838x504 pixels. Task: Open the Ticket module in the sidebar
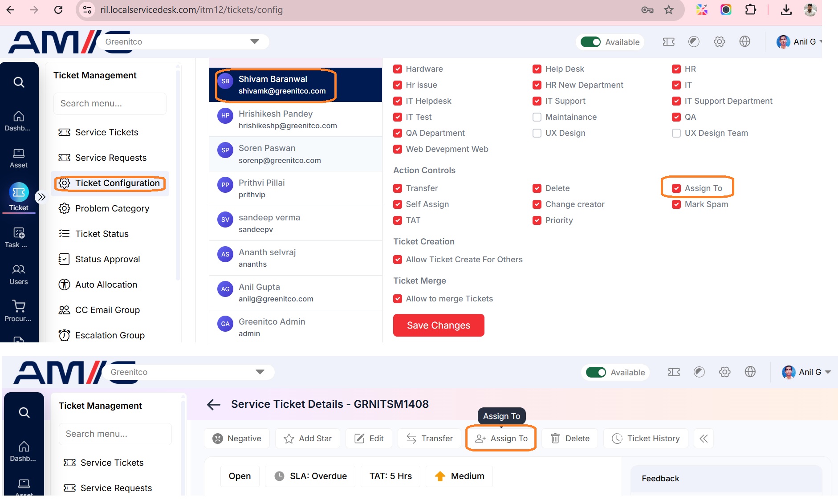point(19,197)
